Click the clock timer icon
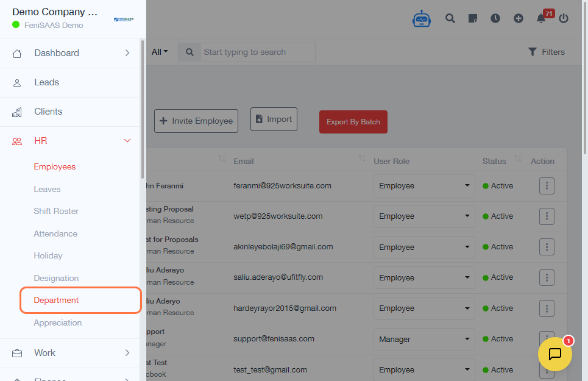 pyautogui.click(x=495, y=18)
